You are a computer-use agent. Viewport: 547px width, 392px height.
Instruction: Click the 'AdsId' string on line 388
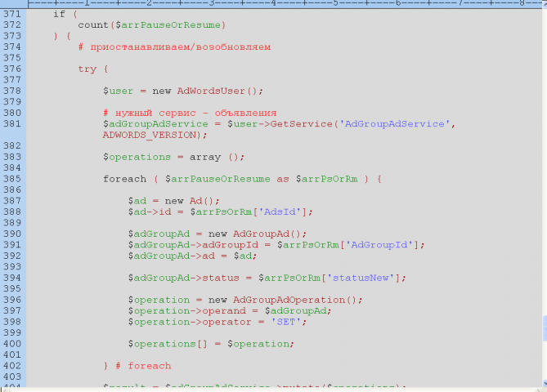pyautogui.click(x=280, y=212)
